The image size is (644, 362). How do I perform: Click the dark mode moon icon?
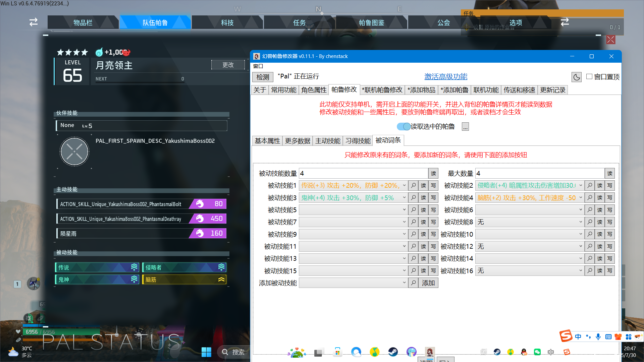[x=576, y=77]
